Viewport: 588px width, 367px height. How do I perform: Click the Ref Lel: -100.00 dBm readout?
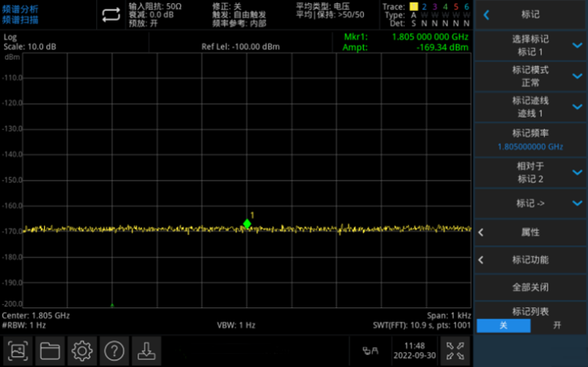click(x=241, y=47)
